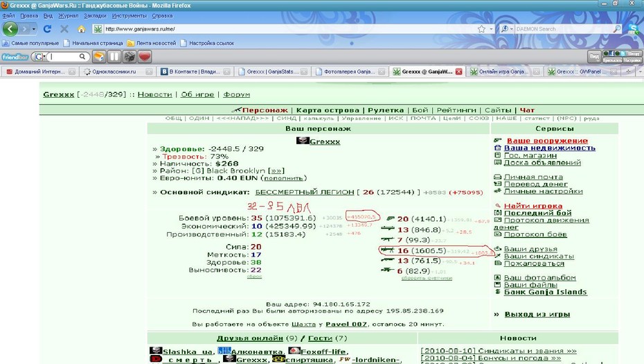
Task: Click the ganja leaf site icon
Action: pyautogui.click(x=98, y=29)
